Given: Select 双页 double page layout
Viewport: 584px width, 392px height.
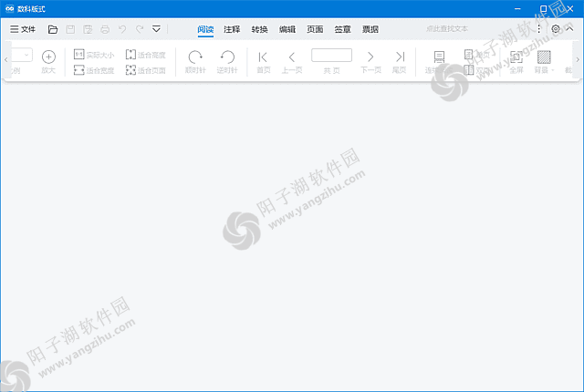Looking at the screenshot, I should tap(476, 70).
